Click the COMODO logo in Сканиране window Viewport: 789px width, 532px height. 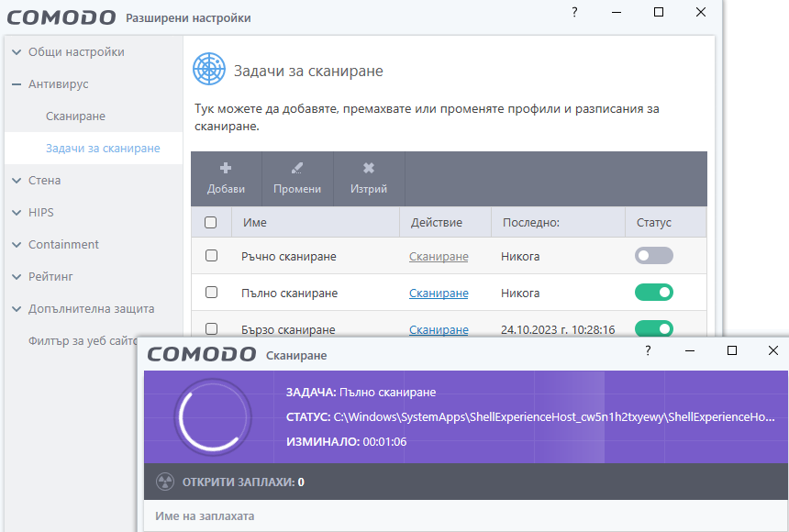(202, 354)
